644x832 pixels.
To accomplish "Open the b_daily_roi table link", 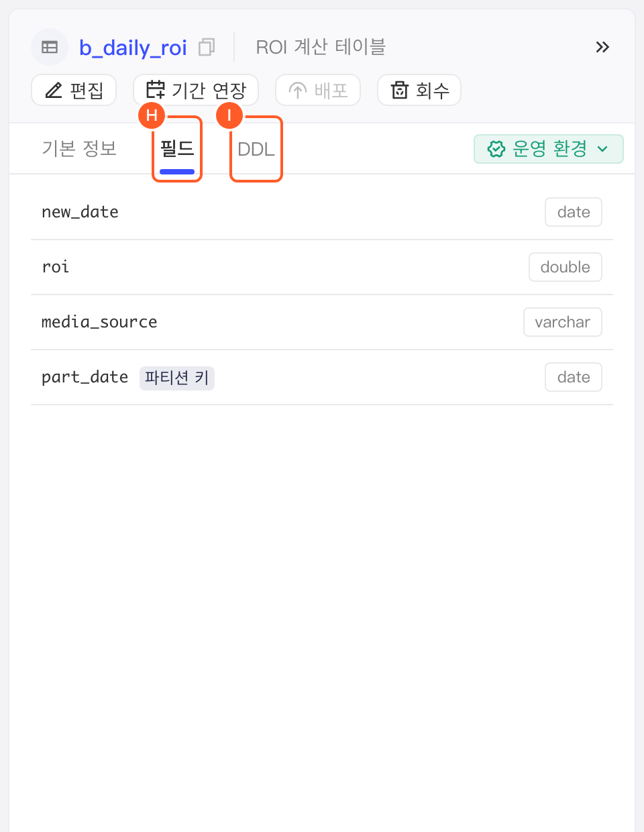I will click(x=133, y=48).
